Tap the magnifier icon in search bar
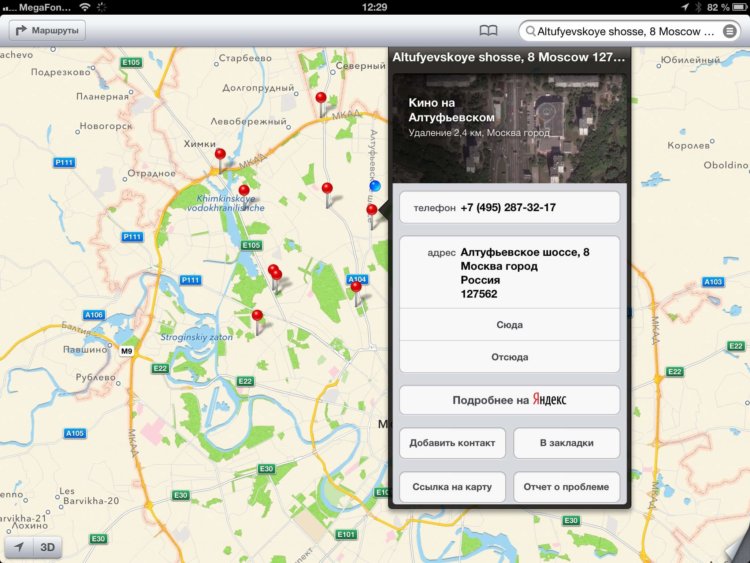The height and width of the screenshot is (563, 750). tap(530, 31)
